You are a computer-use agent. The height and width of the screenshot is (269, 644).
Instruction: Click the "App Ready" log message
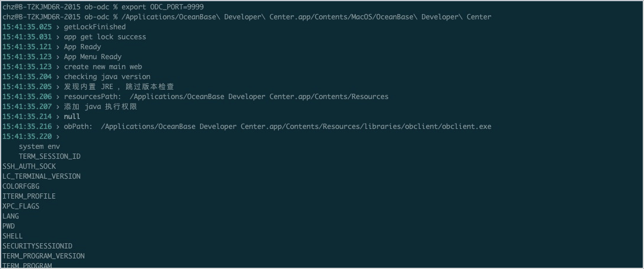point(82,47)
